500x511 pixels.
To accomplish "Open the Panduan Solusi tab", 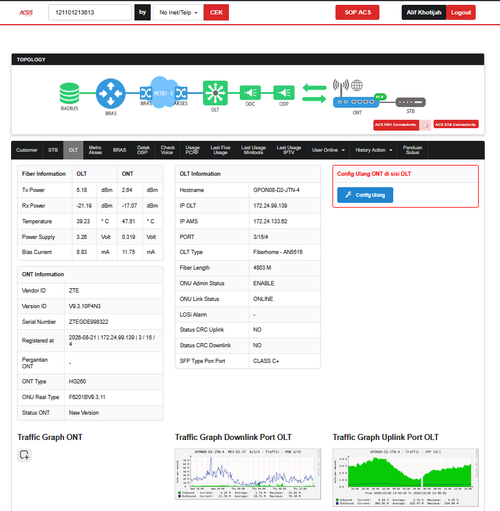I will [x=412, y=150].
